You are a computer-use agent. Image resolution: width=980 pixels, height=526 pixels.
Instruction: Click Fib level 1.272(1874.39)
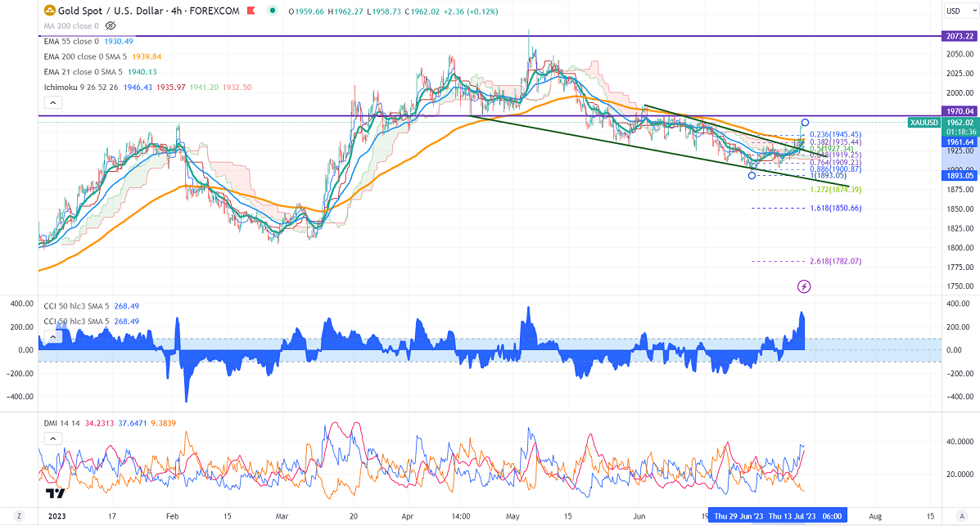click(836, 189)
